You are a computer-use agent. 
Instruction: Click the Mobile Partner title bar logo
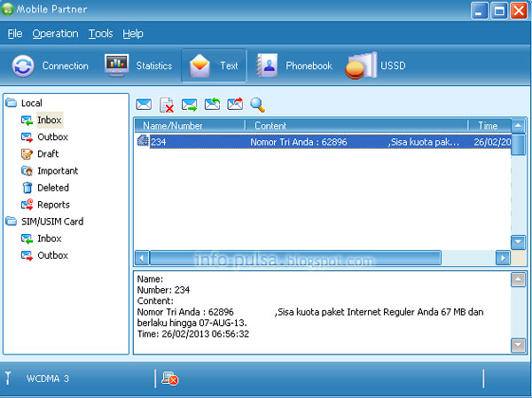click(7, 9)
